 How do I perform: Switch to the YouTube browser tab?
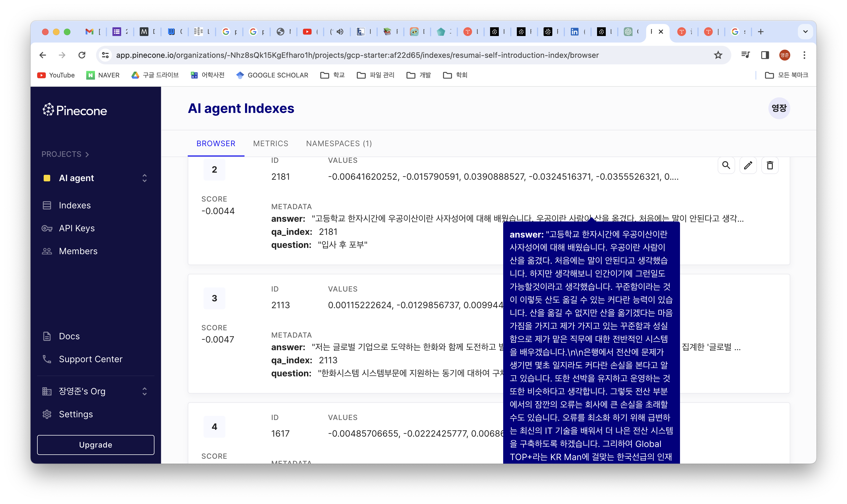pyautogui.click(x=310, y=32)
